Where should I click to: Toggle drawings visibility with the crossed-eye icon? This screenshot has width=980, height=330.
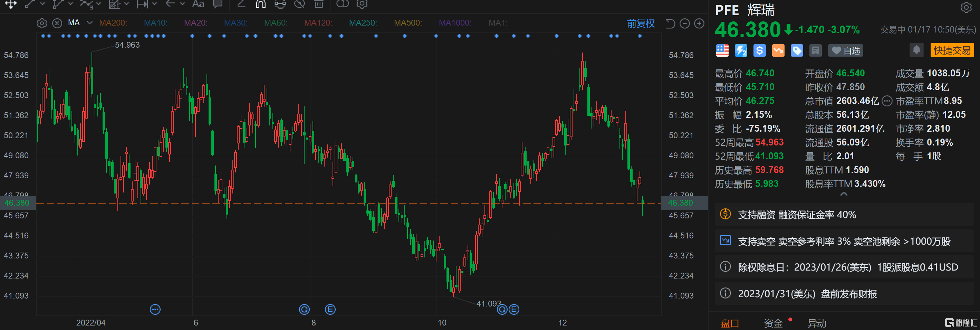(x=300, y=4)
